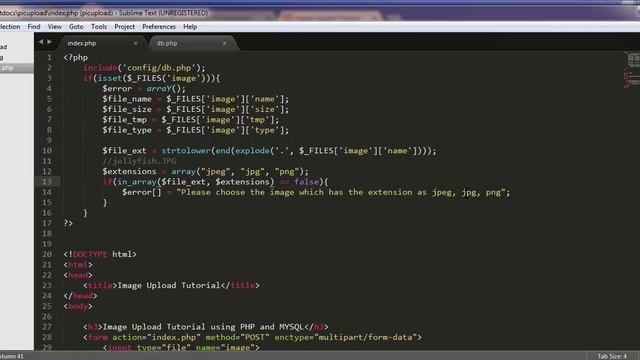640x360 pixels.
Task: Click the $error = arraY() line
Action: tap(144, 89)
